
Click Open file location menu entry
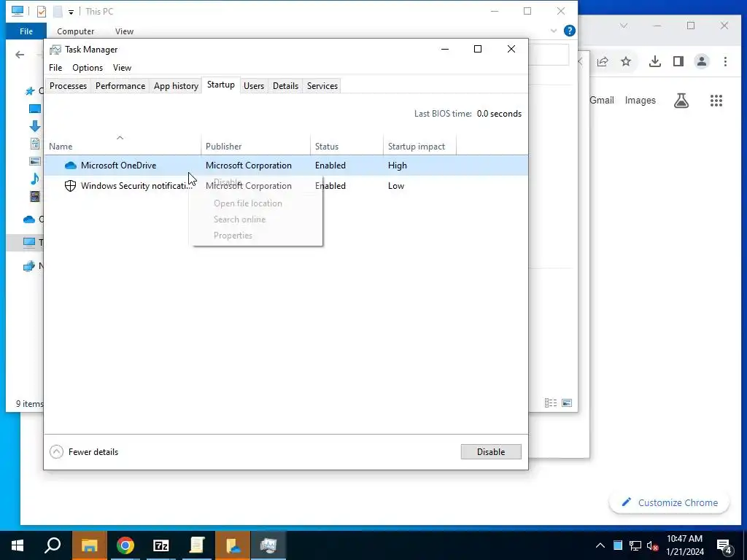coord(248,203)
